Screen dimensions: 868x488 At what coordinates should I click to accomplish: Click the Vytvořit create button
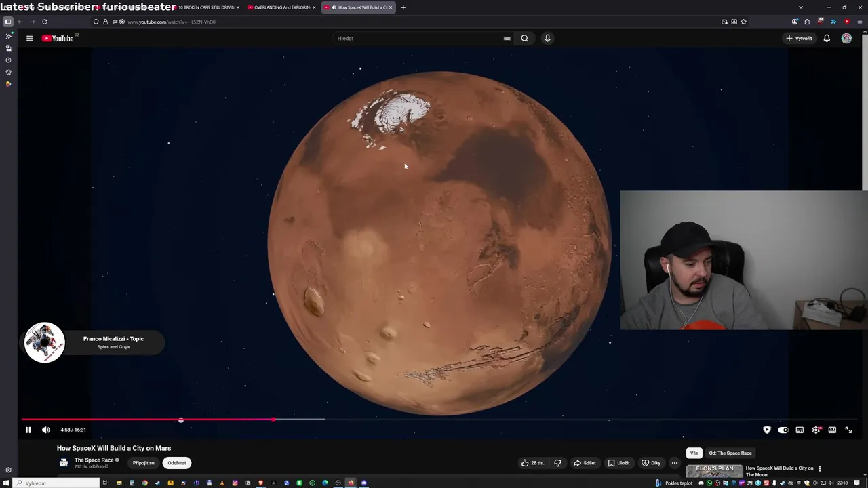[x=799, y=38]
